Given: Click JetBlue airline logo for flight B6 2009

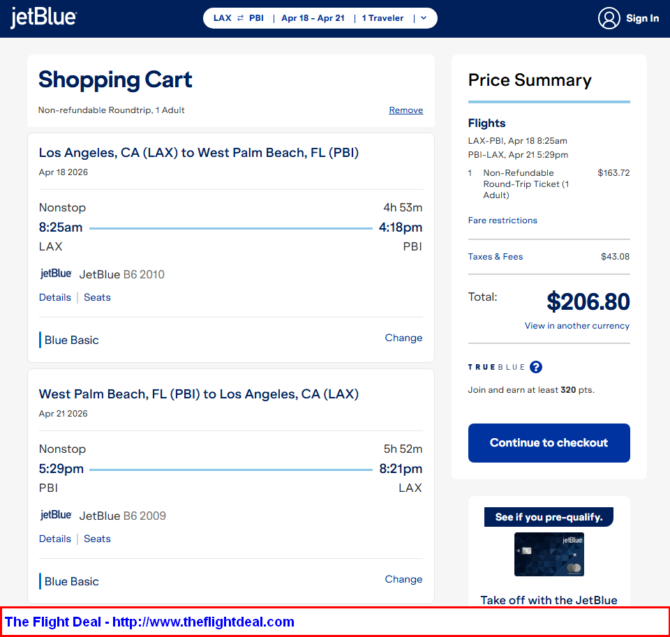Looking at the screenshot, I should pos(56,515).
